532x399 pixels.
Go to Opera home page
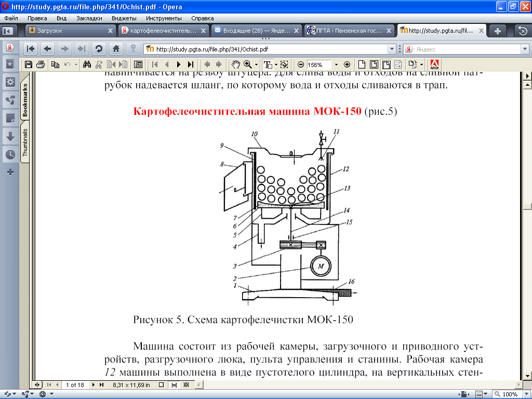point(116,49)
